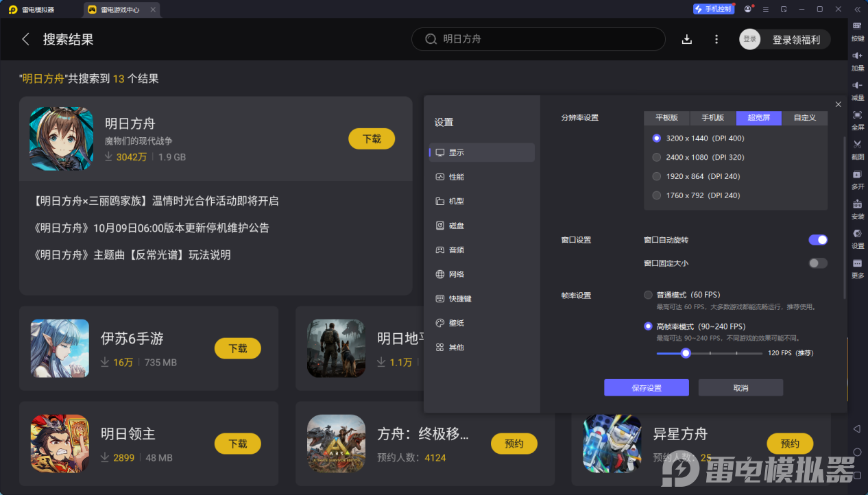Image resolution: width=868 pixels, height=495 pixels.
Task: Click 保存设置 button
Action: point(647,388)
